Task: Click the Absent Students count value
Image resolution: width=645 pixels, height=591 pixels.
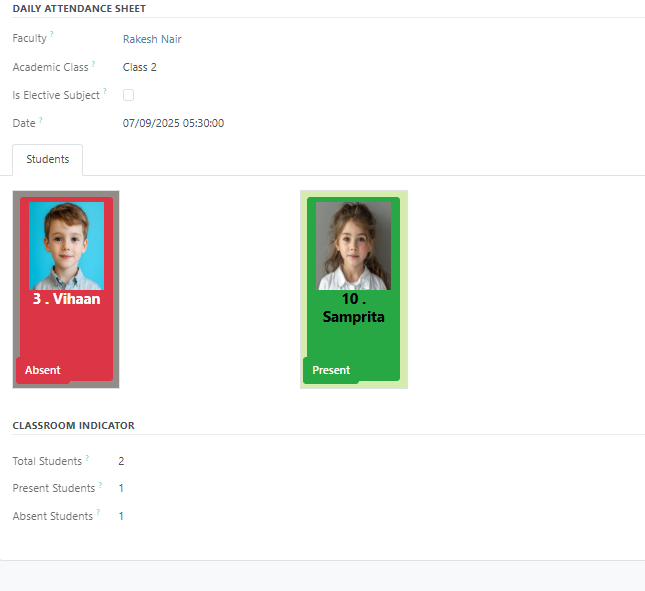Action: pyautogui.click(x=121, y=516)
